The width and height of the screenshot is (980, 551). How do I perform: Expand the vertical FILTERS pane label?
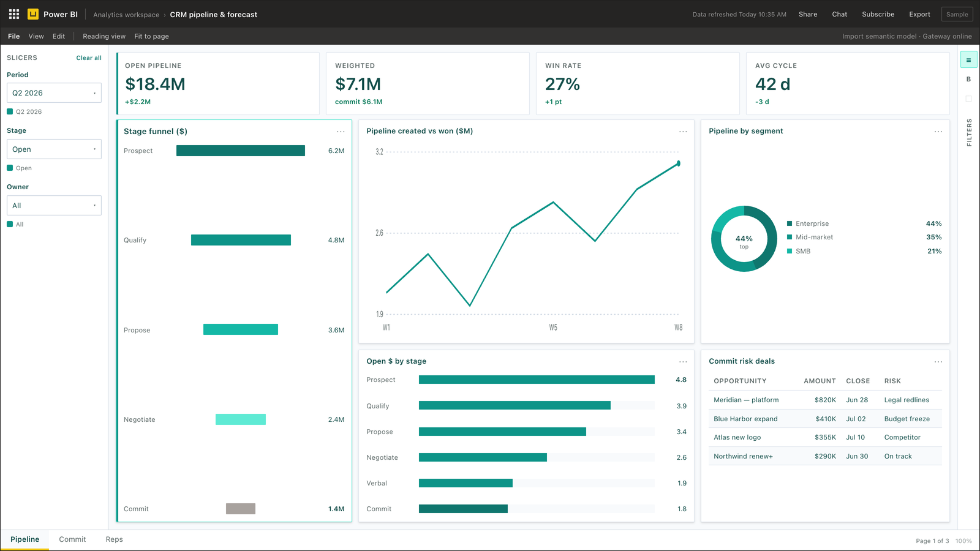point(969,132)
